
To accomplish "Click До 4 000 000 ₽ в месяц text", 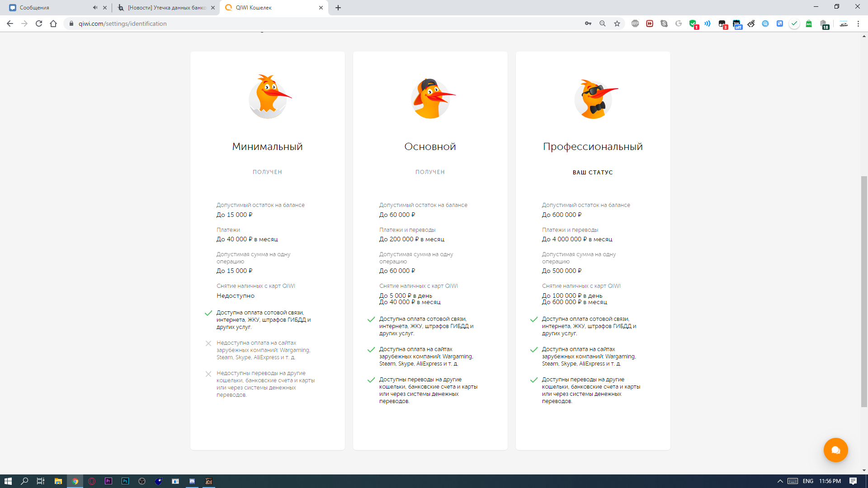I will [x=577, y=239].
